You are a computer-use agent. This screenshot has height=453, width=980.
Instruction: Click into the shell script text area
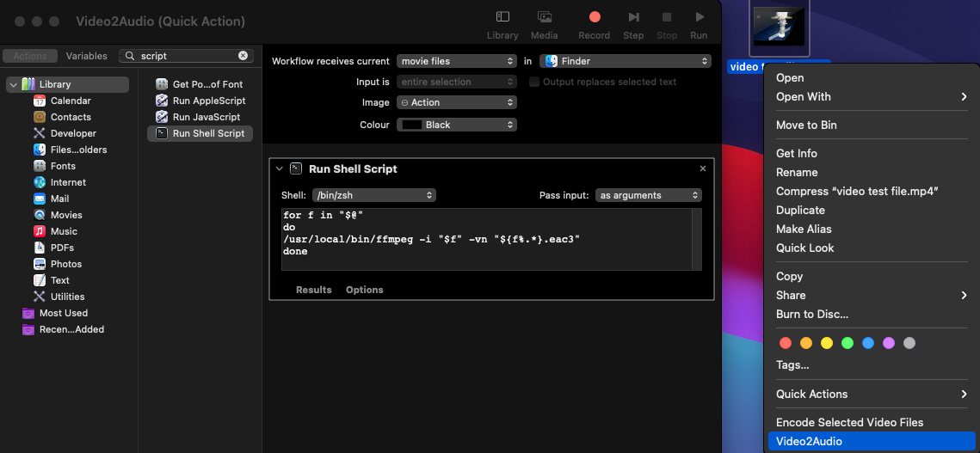pos(488,239)
